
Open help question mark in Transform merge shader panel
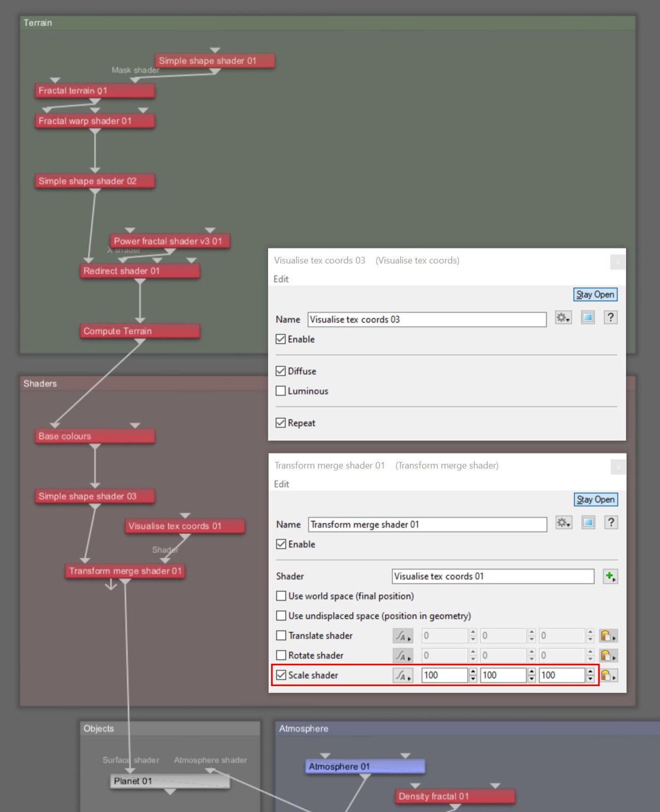coord(611,523)
